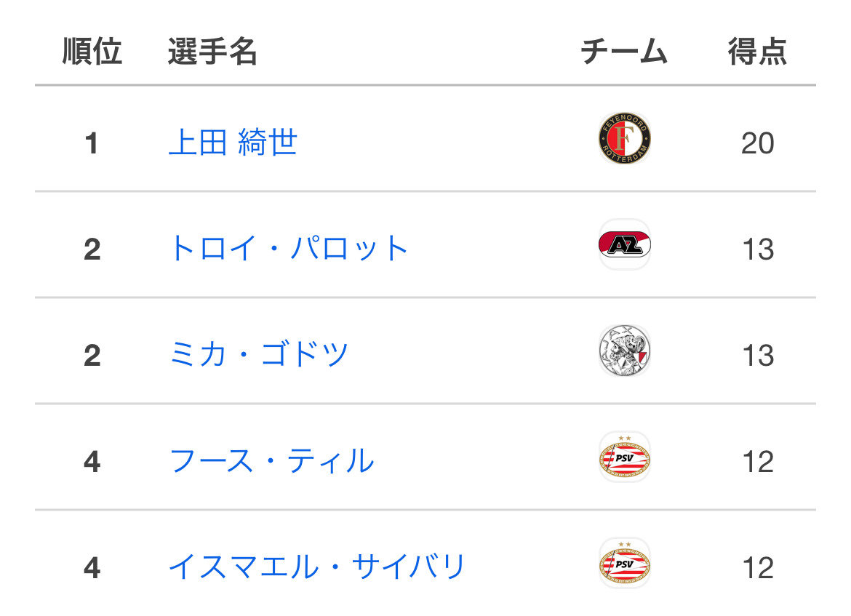Click the 選手名 column header

(x=212, y=52)
